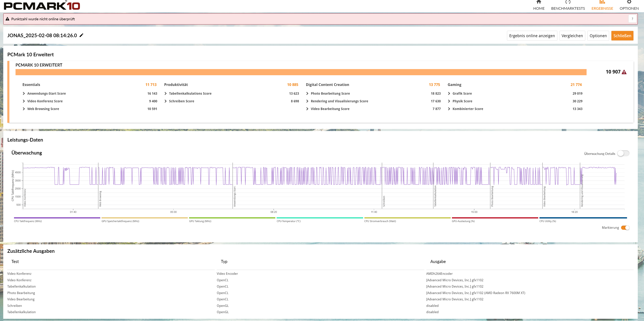Expand Anwendungs-Start Score details
This screenshot has height=321, width=644.
click(x=24, y=93)
